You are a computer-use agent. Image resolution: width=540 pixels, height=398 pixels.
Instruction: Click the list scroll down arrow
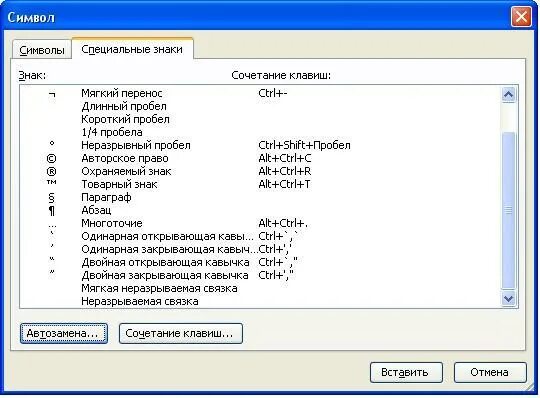pos(509,298)
